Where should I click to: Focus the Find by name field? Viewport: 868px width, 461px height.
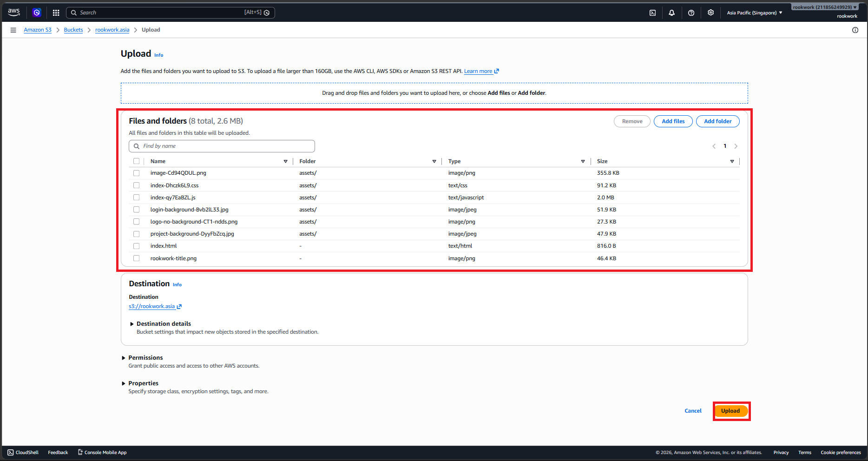[x=222, y=146]
